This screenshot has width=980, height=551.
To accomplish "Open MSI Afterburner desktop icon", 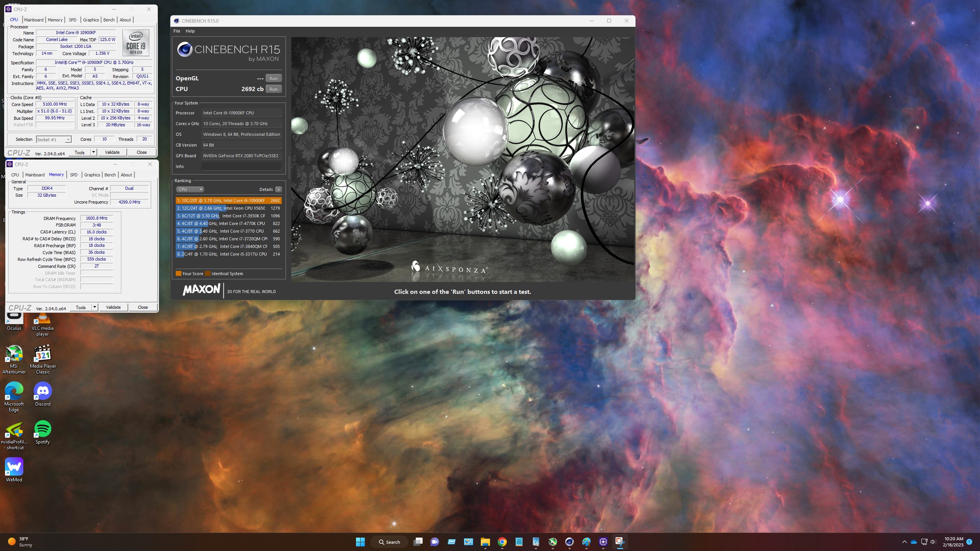I will click(14, 360).
